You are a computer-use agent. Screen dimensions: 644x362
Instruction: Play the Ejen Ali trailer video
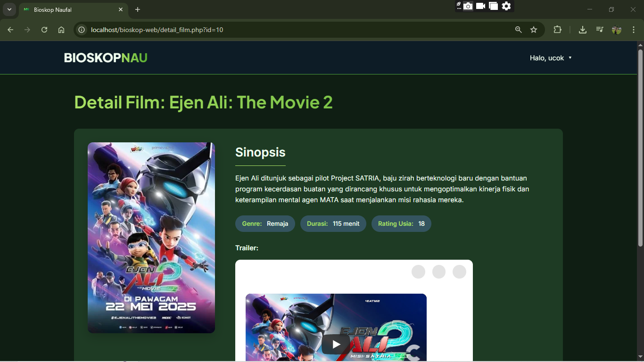[x=336, y=345]
